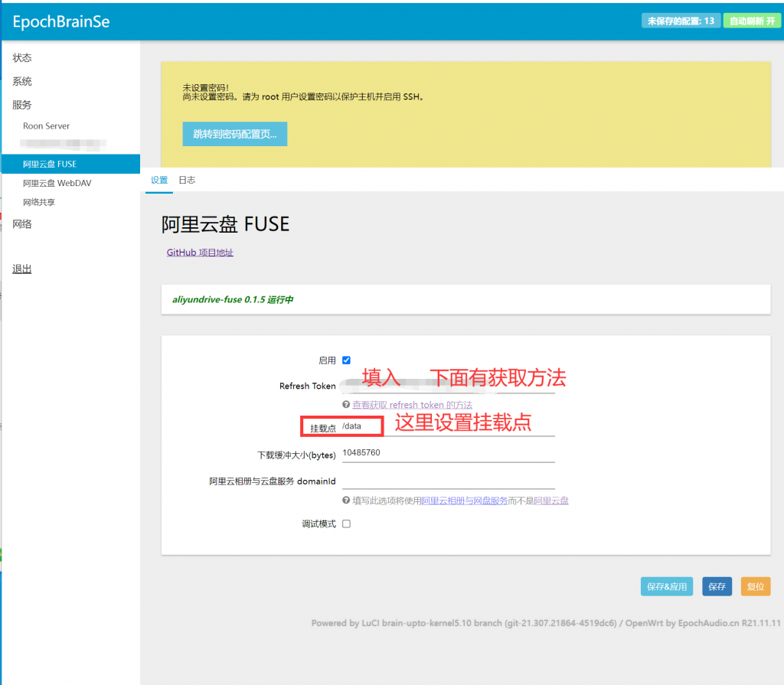Open the 阿里云盘 hint link
The height and width of the screenshot is (685, 784).
(551, 501)
